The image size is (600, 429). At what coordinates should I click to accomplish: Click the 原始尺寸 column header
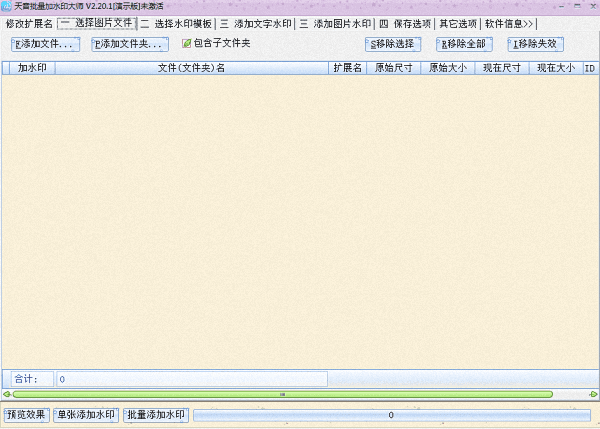(393, 68)
